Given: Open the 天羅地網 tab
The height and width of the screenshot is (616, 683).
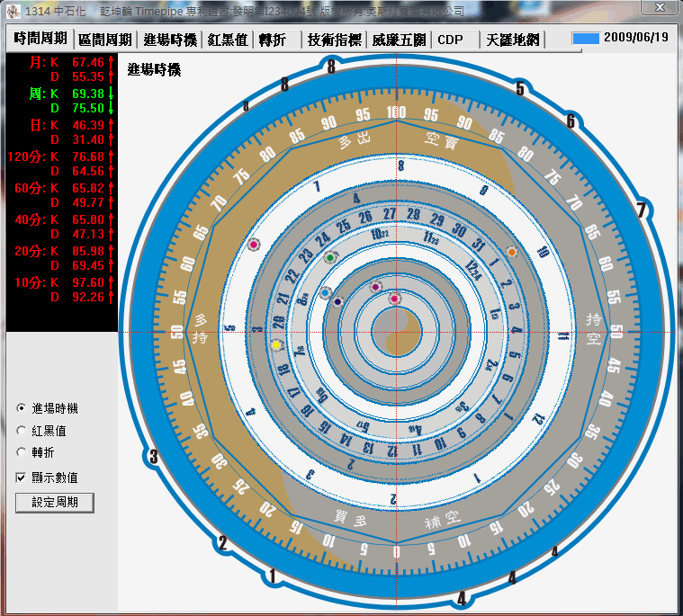Looking at the screenshot, I should tap(512, 40).
